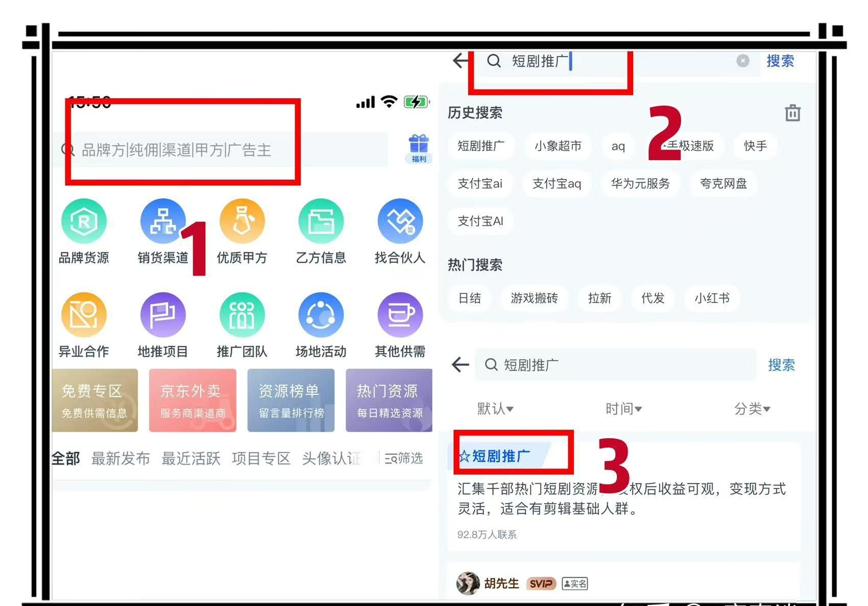
Task: Open the 找合伙人 handshake icon
Action: 400,222
